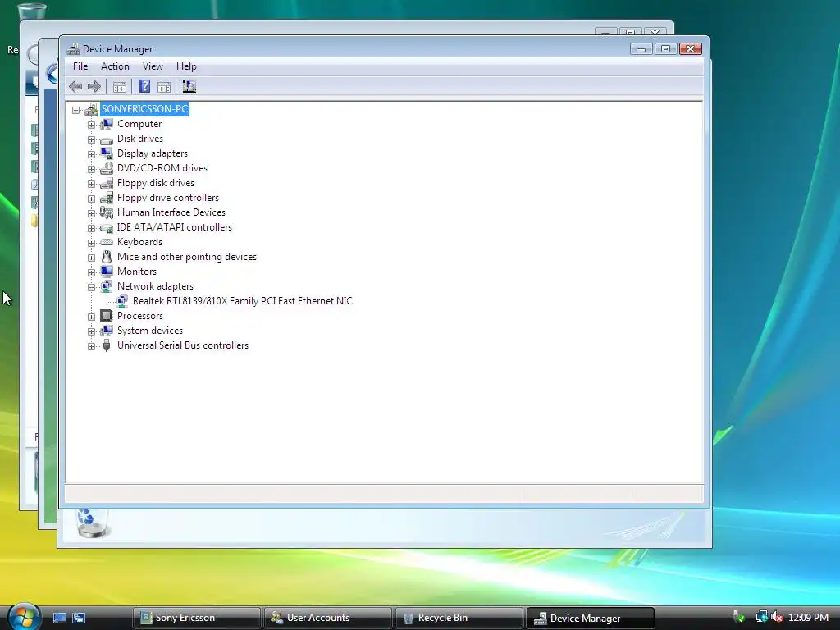The height and width of the screenshot is (630, 840).
Task: Expand Universal Serial Bus controllers node
Action: pos(92,347)
